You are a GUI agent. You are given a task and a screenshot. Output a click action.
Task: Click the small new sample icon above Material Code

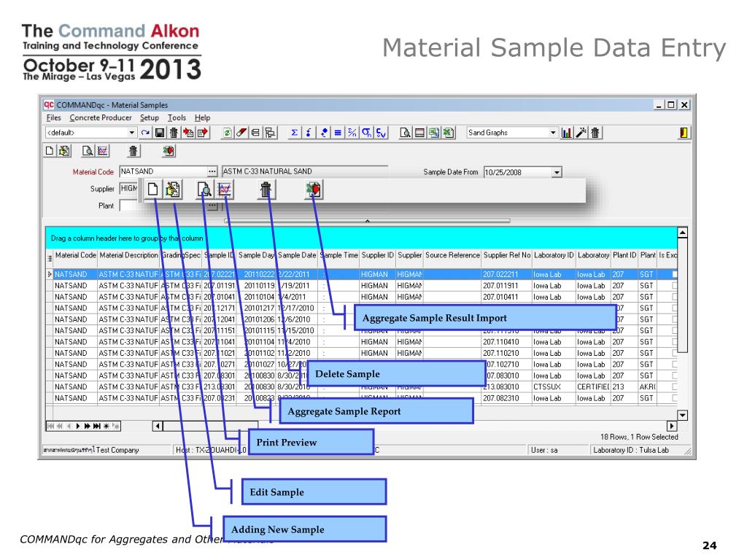click(x=50, y=151)
